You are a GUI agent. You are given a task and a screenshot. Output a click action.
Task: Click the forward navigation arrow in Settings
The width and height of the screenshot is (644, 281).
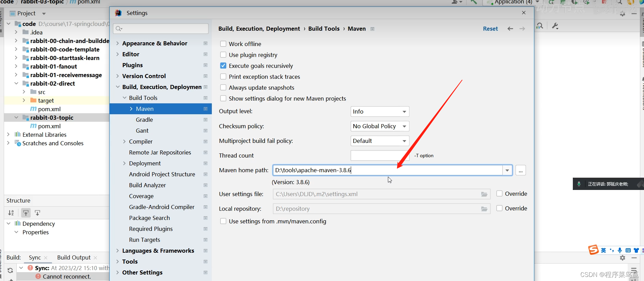point(522,29)
